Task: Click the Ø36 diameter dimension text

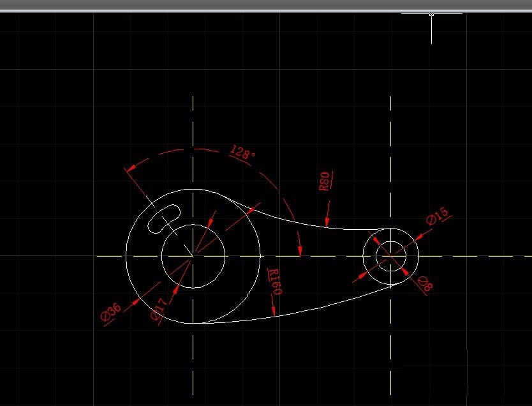Action: click(110, 313)
